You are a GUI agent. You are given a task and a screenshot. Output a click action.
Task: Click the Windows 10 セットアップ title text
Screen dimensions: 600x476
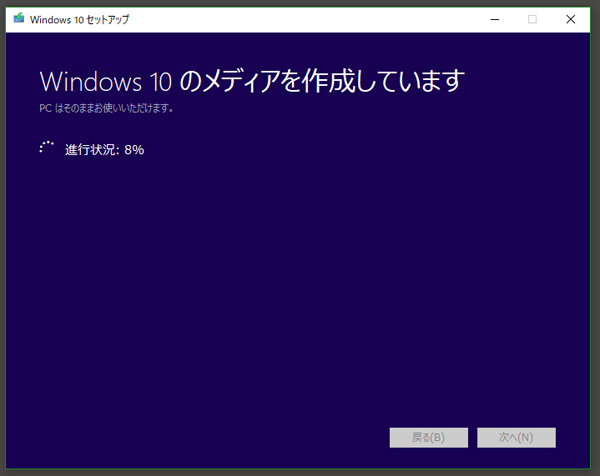click(x=80, y=20)
